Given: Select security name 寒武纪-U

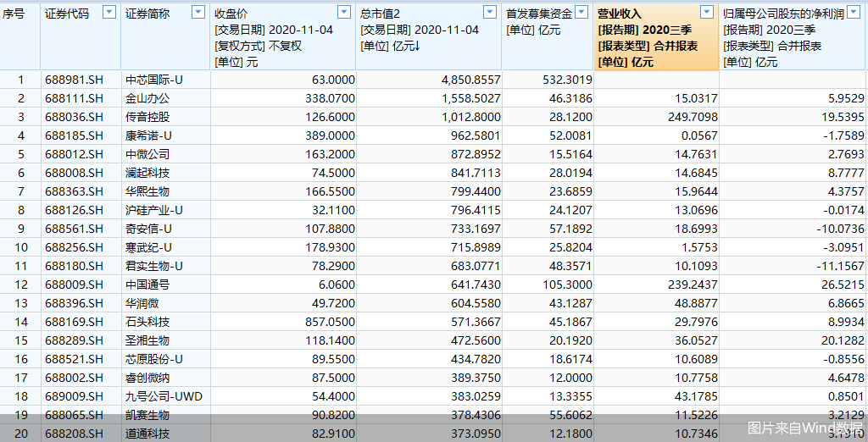Looking at the screenshot, I should 148,247.
